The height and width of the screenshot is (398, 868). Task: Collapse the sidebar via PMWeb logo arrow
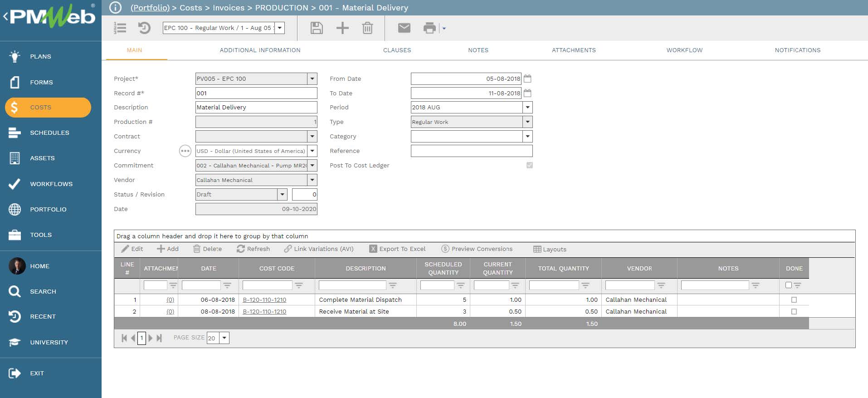click(x=5, y=17)
